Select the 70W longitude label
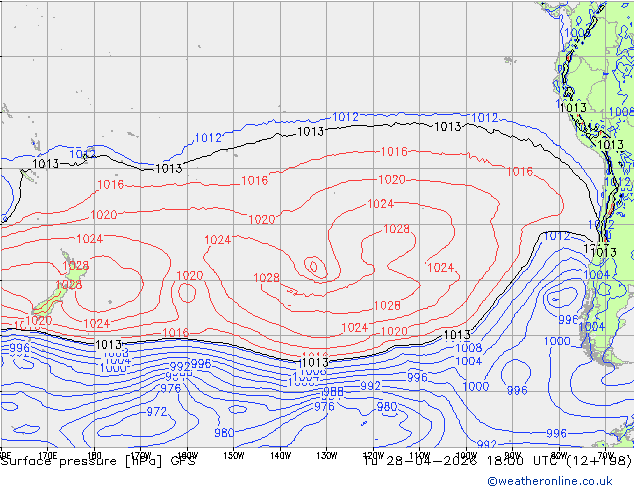The image size is (634, 490). click(606, 455)
